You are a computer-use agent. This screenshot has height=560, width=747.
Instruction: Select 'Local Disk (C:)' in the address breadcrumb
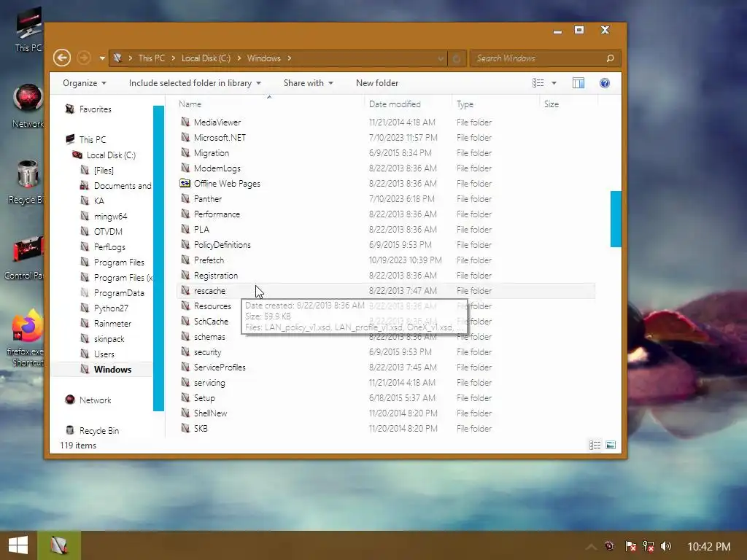point(206,58)
